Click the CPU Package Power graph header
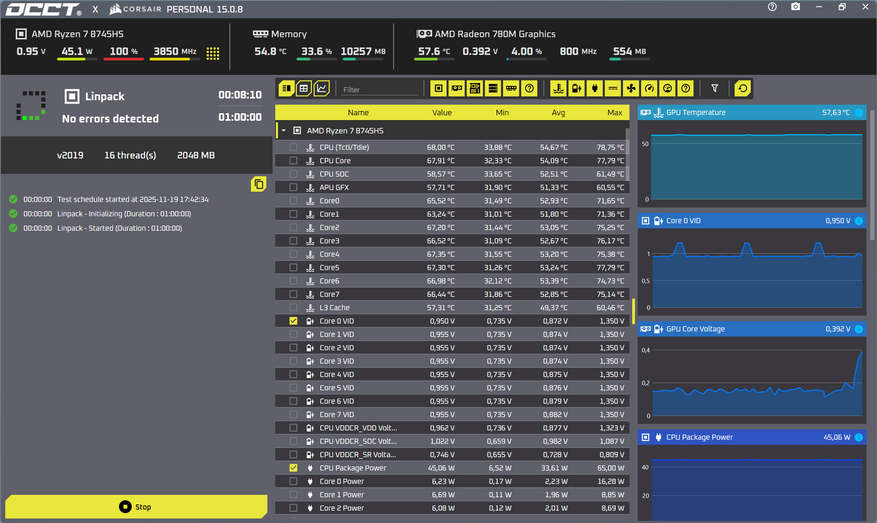877x523 pixels. [x=752, y=437]
